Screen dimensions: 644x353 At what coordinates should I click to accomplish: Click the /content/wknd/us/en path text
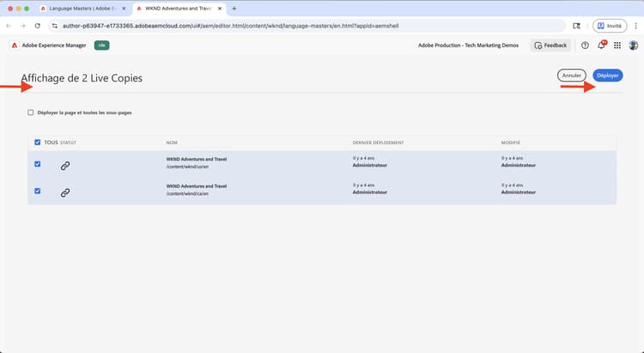click(187, 167)
